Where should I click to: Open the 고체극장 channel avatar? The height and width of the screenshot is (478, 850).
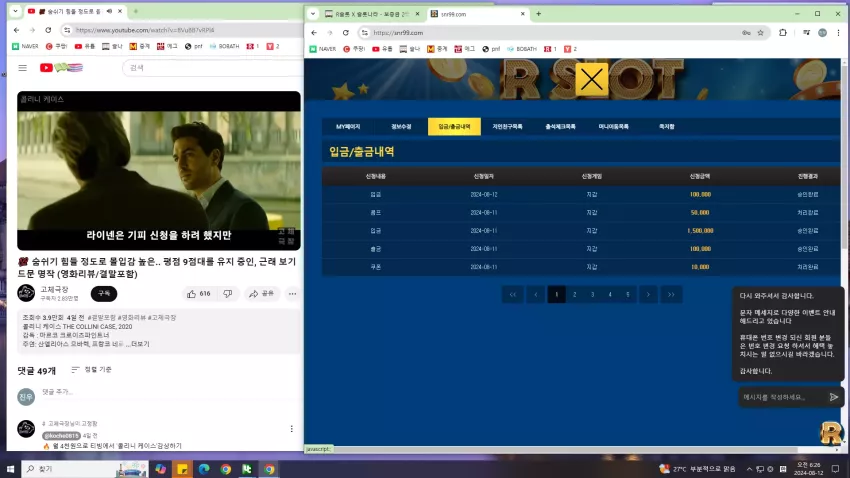[26, 293]
